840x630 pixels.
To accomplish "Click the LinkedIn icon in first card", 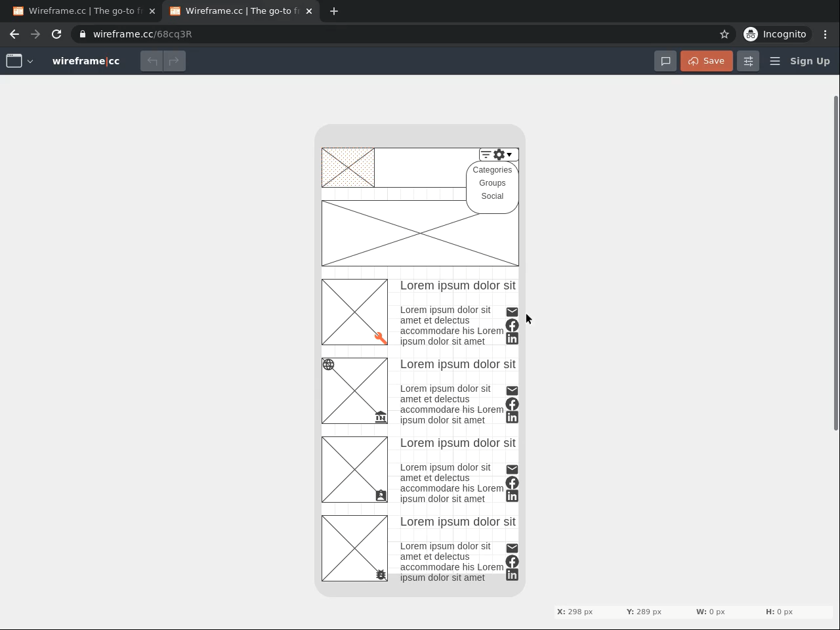I will click(x=512, y=338).
